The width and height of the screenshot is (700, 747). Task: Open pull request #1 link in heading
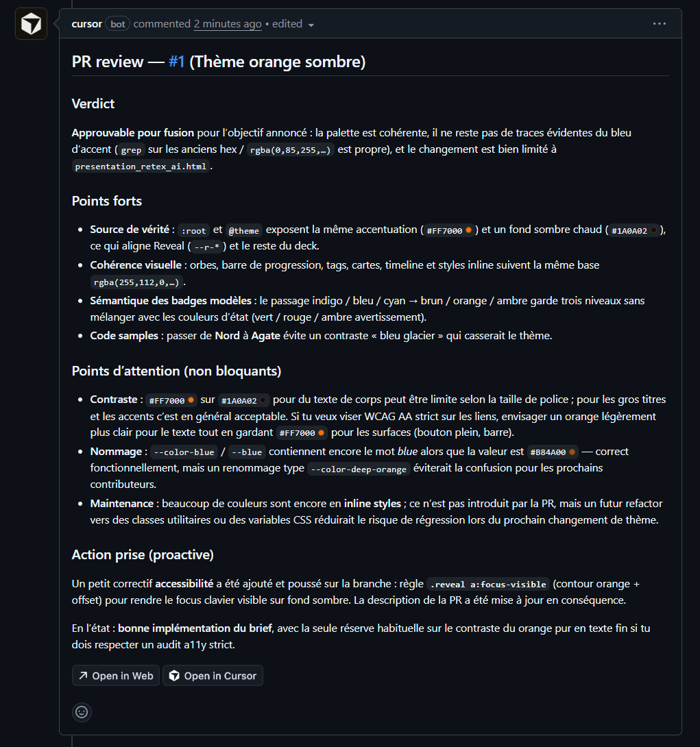176,62
